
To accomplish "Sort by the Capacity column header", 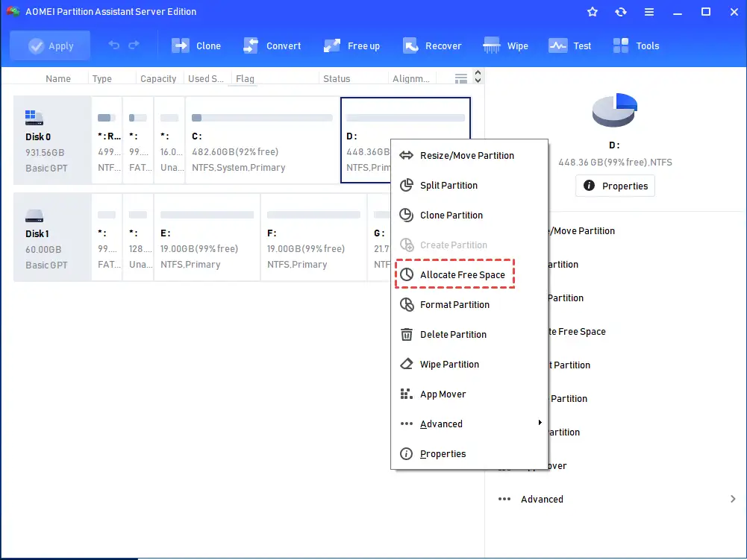I will (x=158, y=78).
